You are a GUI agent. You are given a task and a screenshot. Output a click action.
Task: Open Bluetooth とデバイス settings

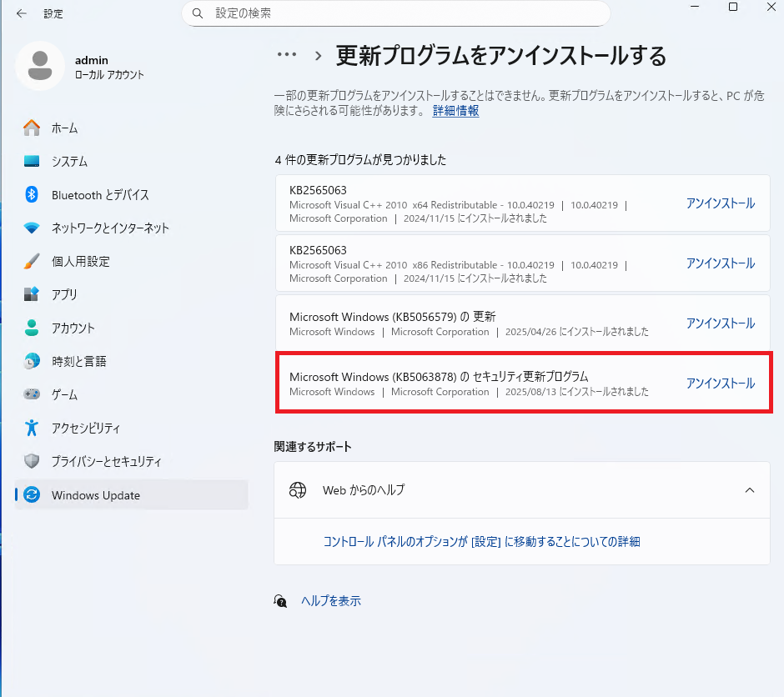click(x=132, y=194)
